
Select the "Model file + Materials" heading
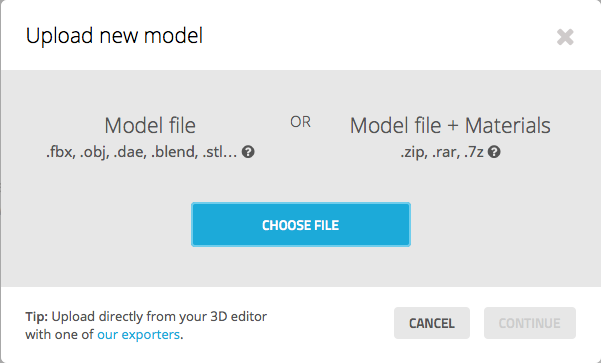pyautogui.click(x=450, y=125)
